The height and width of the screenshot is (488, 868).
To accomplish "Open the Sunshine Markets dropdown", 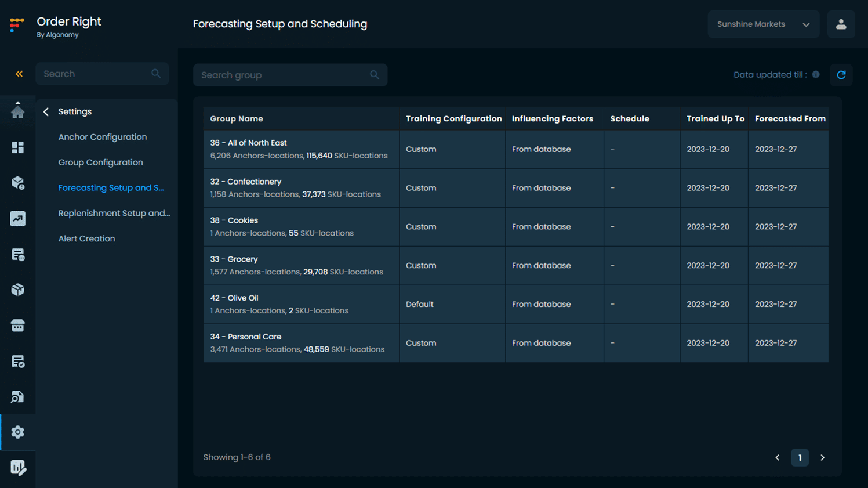I will [763, 24].
